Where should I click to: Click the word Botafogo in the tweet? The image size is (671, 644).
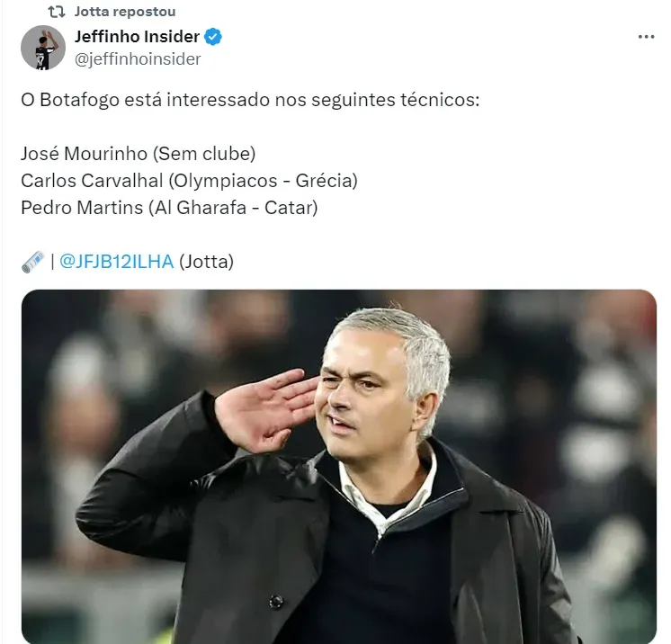79,100
